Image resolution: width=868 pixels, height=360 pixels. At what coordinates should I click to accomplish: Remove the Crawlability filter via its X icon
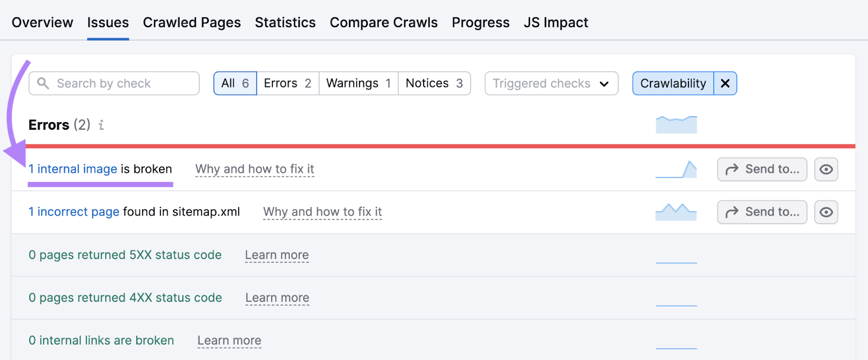click(725, 83)
